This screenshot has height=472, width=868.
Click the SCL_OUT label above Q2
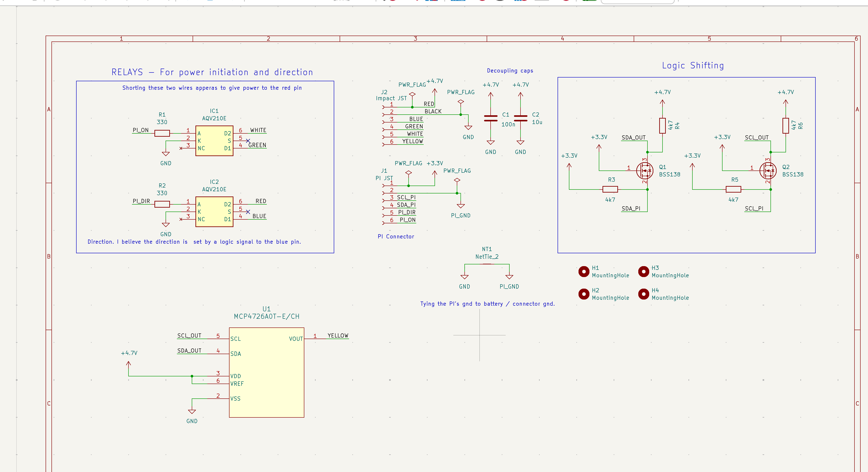[757, 138]
